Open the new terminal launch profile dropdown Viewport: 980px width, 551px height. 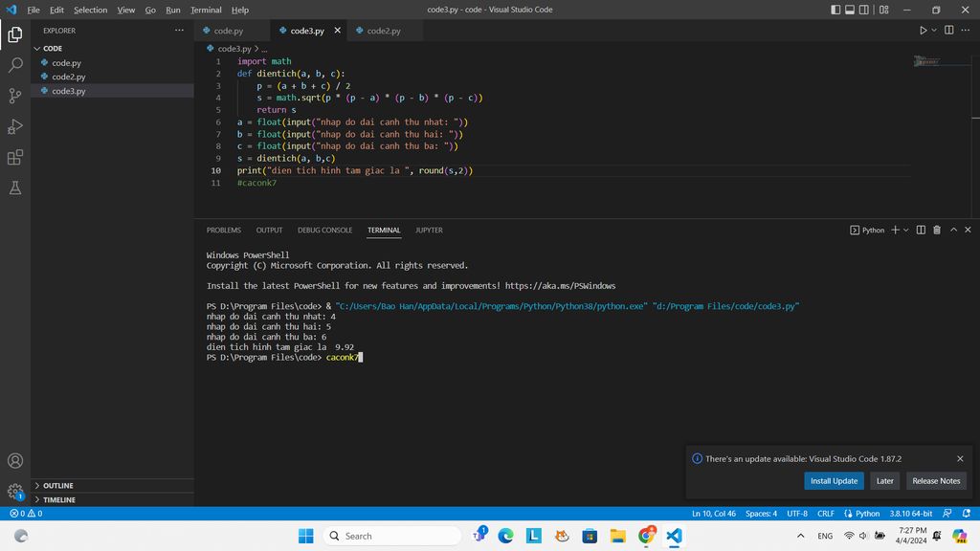coord(905,230)
